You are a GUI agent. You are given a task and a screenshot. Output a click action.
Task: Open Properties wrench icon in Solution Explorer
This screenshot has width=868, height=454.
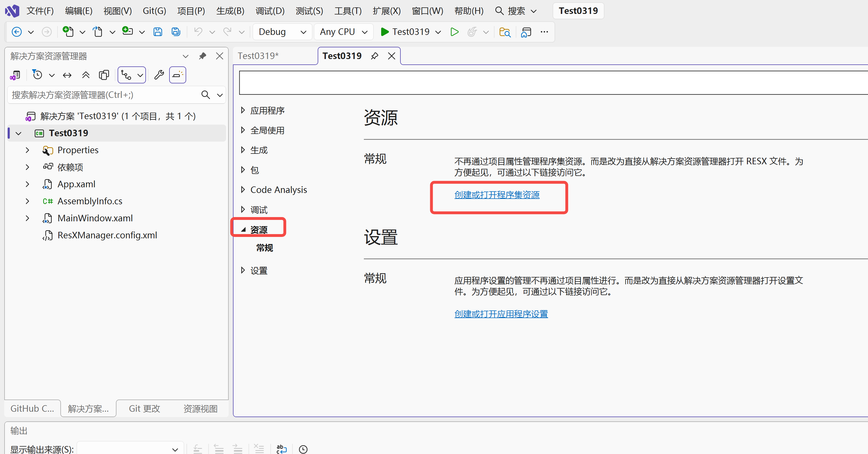tap(159, 75)
